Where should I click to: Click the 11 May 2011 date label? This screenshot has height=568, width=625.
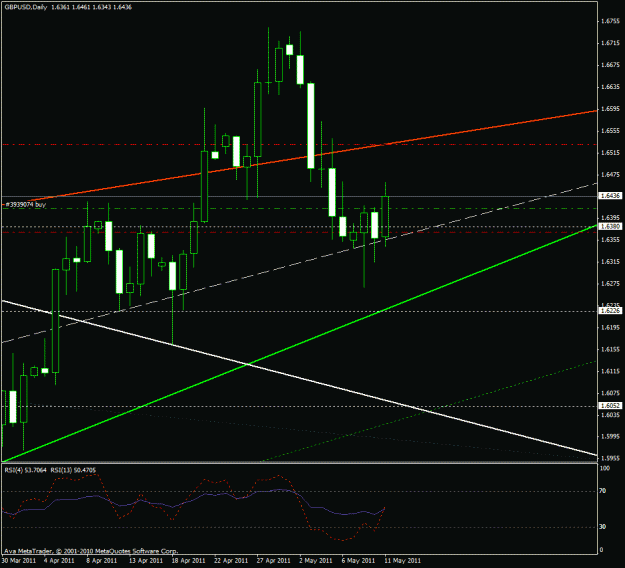point(402,561)
